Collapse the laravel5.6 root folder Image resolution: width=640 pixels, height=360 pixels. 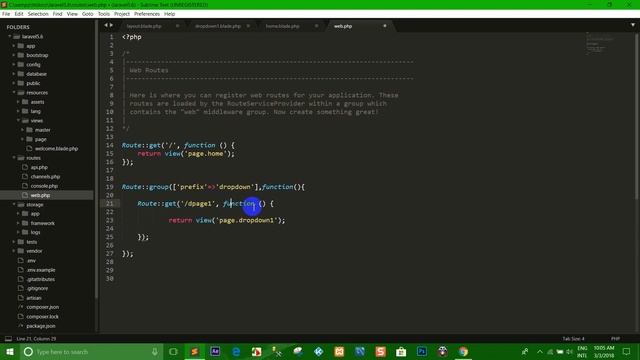tap(10, 36)
